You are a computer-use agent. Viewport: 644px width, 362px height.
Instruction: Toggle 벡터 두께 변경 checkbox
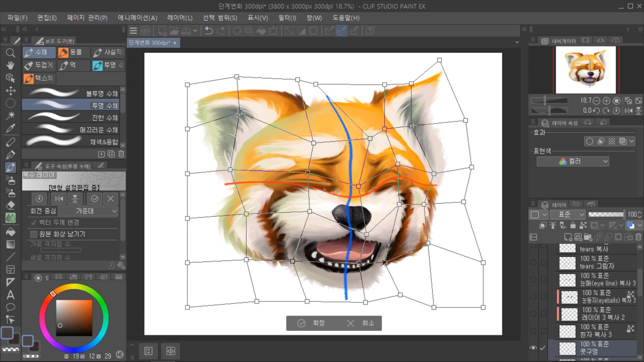[x=34, y=222]
